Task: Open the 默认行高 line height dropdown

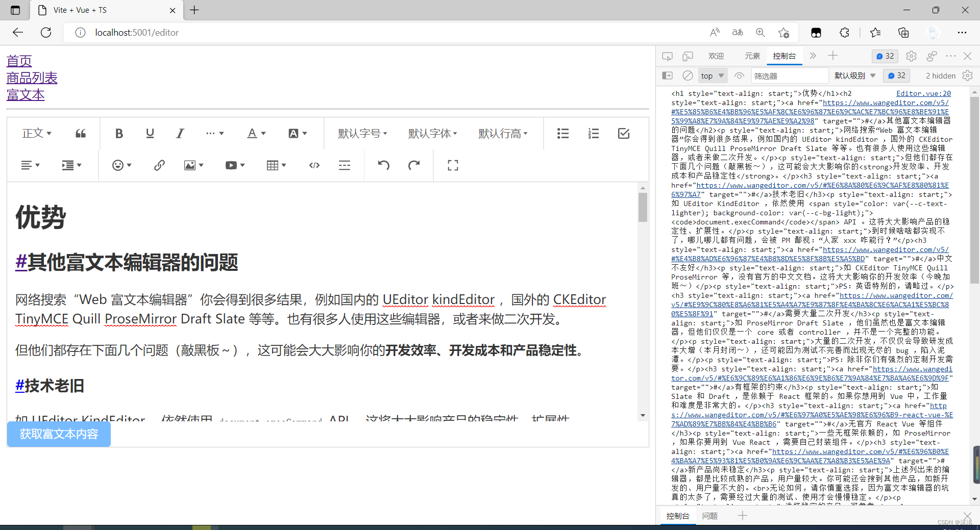Action: (x=503, y=134)
